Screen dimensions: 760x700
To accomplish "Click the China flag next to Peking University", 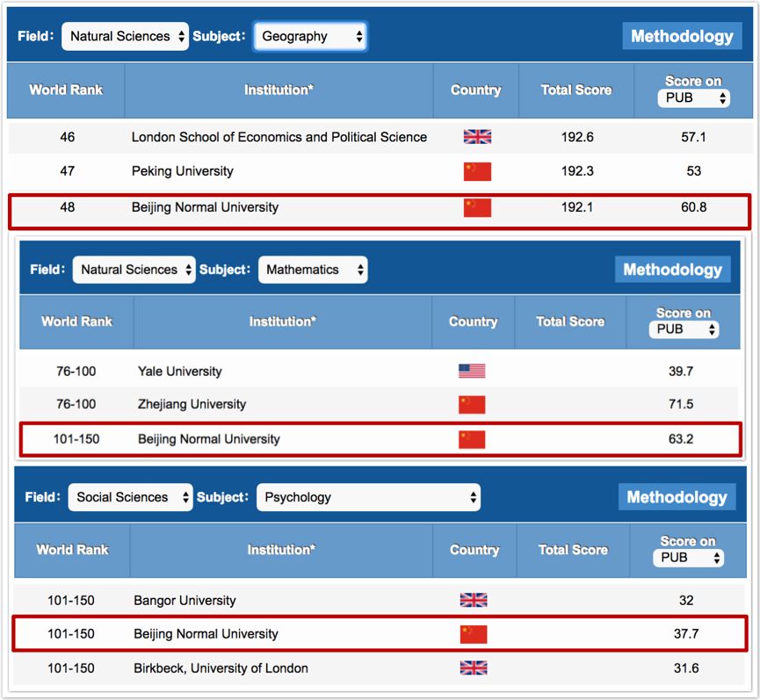I will 477,171.
